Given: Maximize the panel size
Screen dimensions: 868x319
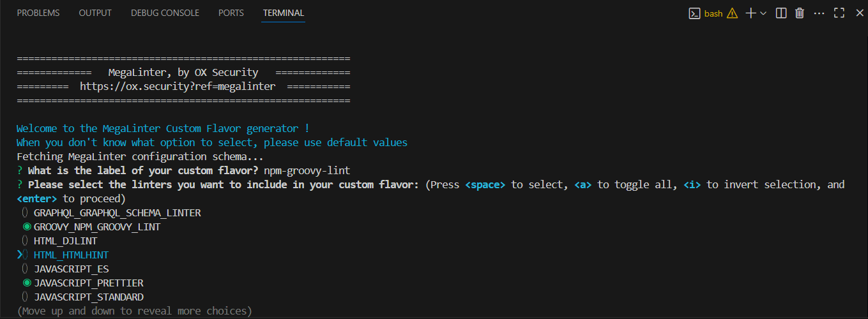Looking at the screenshot, I should pyautogui.click(x=839, y=13).
